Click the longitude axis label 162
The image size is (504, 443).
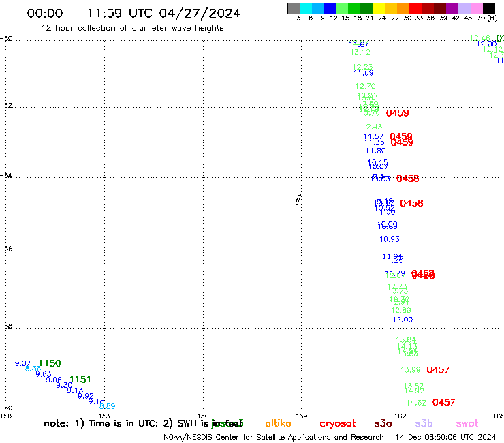coord(400,416)
